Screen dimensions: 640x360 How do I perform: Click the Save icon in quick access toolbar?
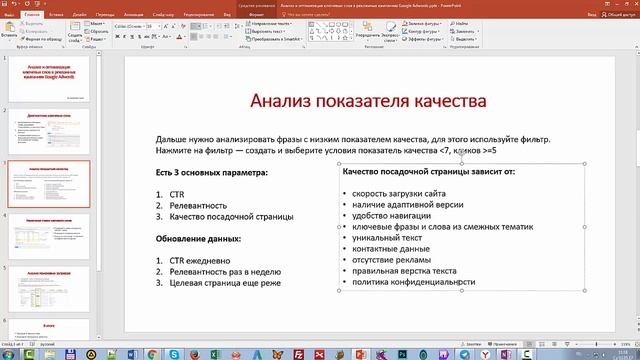[4, 4]
